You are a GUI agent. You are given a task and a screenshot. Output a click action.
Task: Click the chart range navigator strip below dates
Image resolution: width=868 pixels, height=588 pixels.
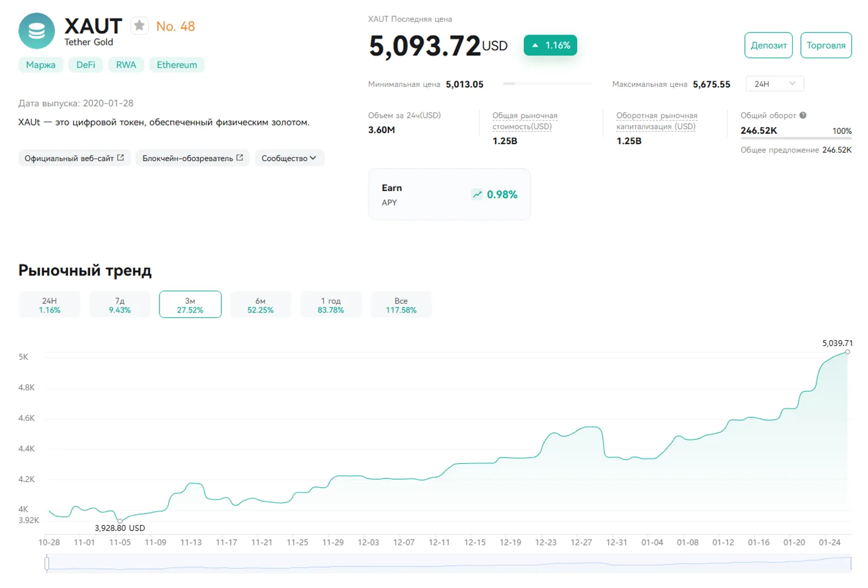[x=449, y=564]
